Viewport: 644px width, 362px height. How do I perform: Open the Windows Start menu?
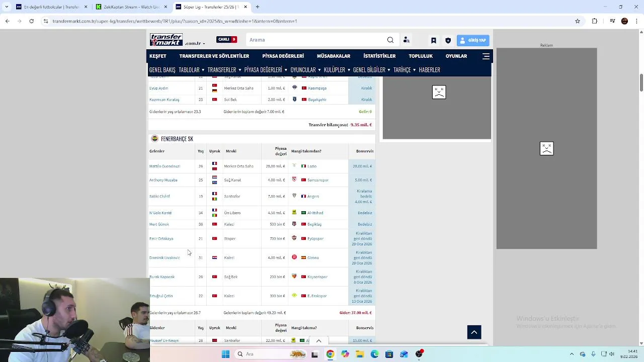[225, 354]
